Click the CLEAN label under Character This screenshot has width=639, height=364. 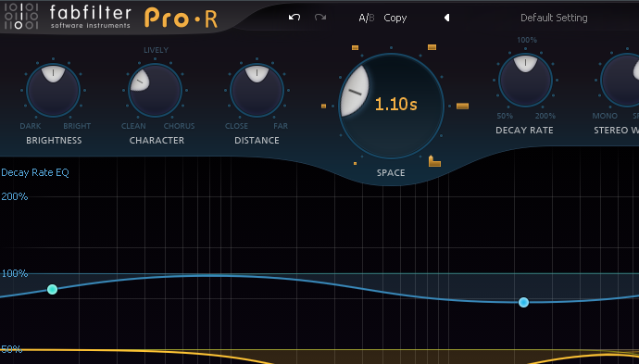(x=133, y=126)
